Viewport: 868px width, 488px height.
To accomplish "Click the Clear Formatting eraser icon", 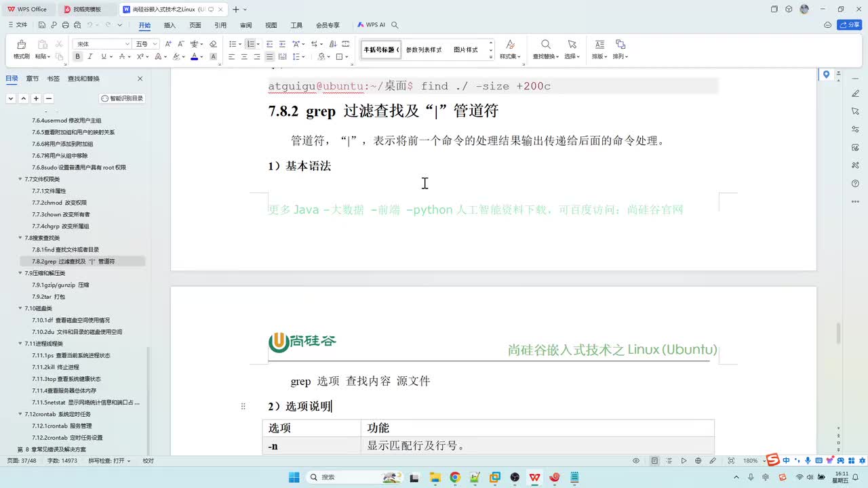I will pyautogui.click(x=213, y=44).
